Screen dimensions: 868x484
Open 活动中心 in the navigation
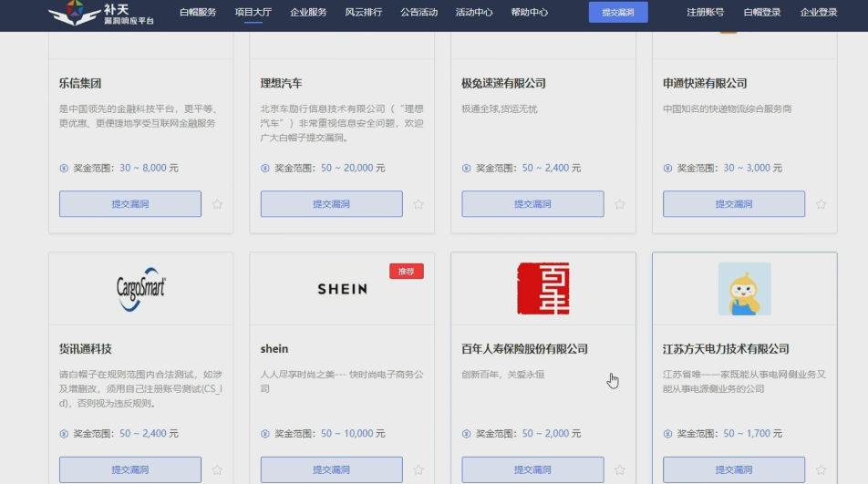474,12
